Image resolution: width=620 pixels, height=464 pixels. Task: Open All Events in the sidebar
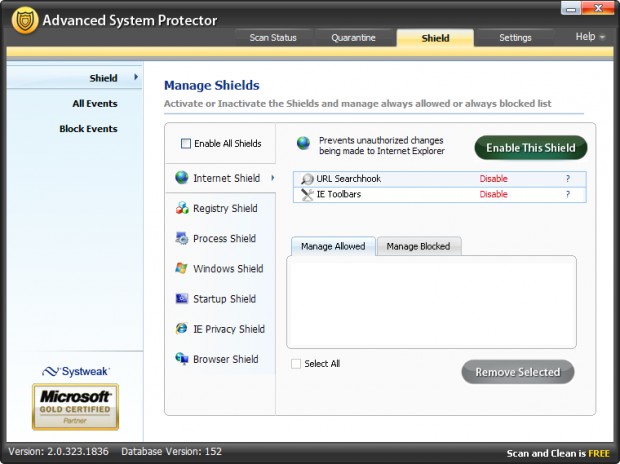tap(95, 104)
